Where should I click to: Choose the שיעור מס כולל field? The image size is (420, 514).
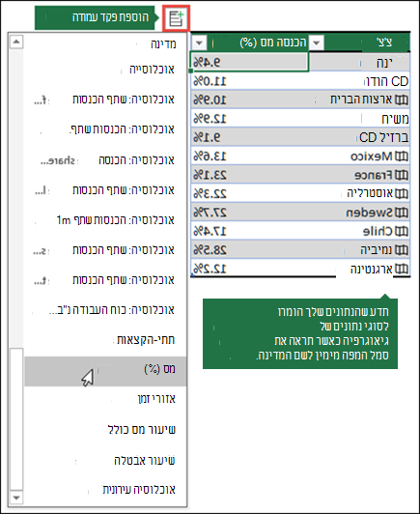pyautogui.click(x=105, y=430)
